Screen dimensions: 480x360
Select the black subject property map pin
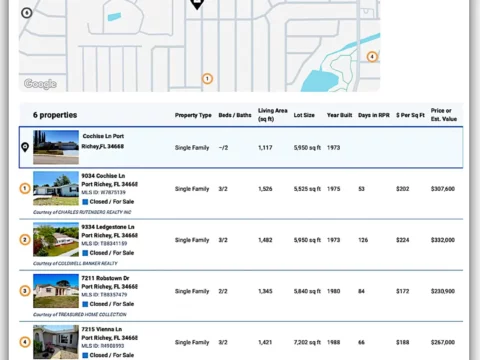point(197,4)
